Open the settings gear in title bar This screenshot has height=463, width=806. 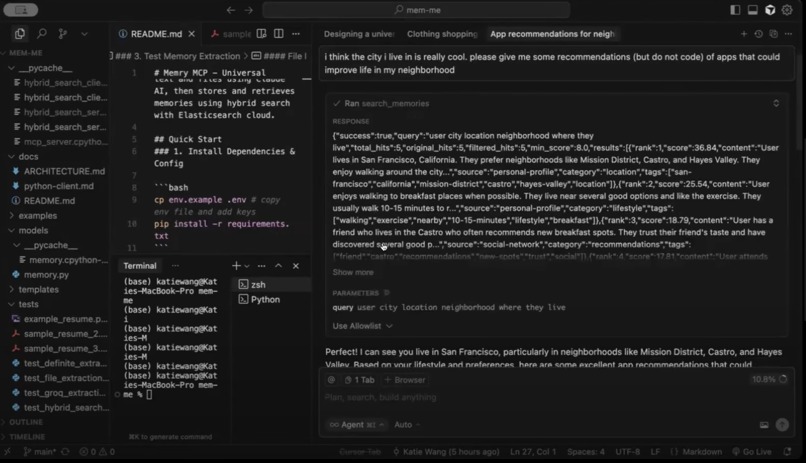pos(787,10)
